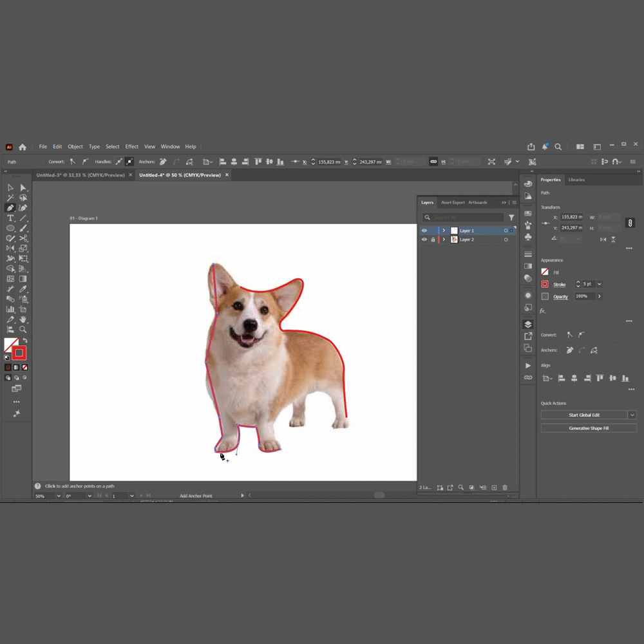Expand collapsed Layers panel tabs chevron
The image size is (644, 644).
coord(504,202)
